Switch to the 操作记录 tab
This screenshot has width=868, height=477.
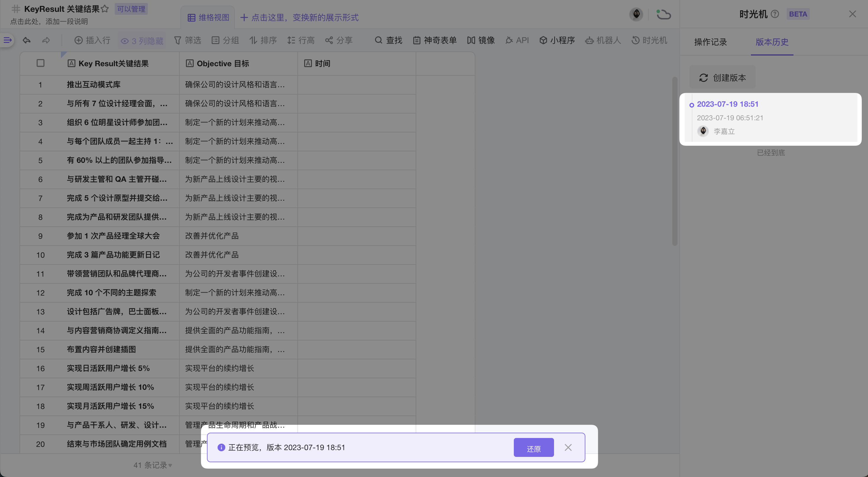pyautogui.click(x=710, y=42)
